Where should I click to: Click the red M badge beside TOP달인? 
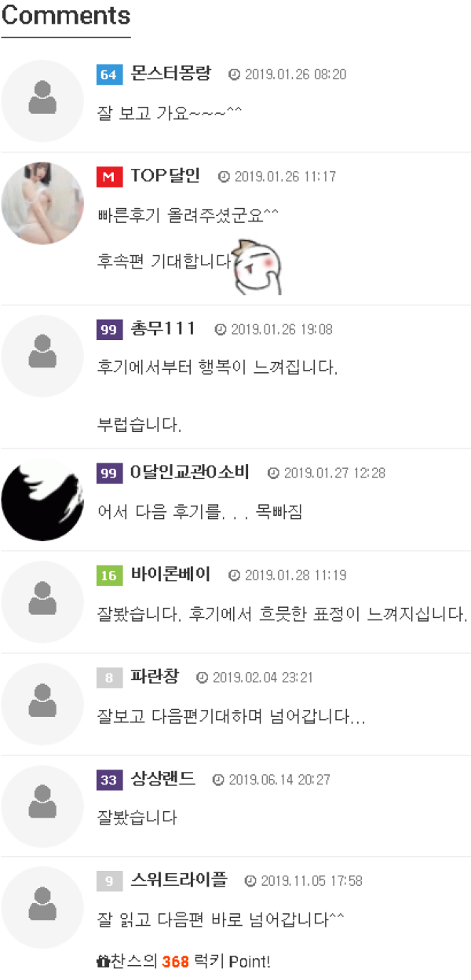(x=109, y=177)
